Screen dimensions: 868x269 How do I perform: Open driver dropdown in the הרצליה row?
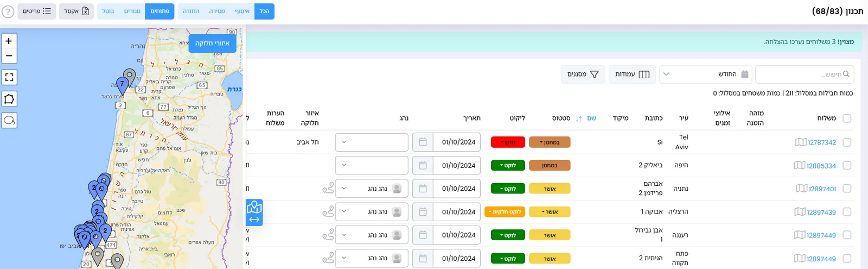pos(372,212)
